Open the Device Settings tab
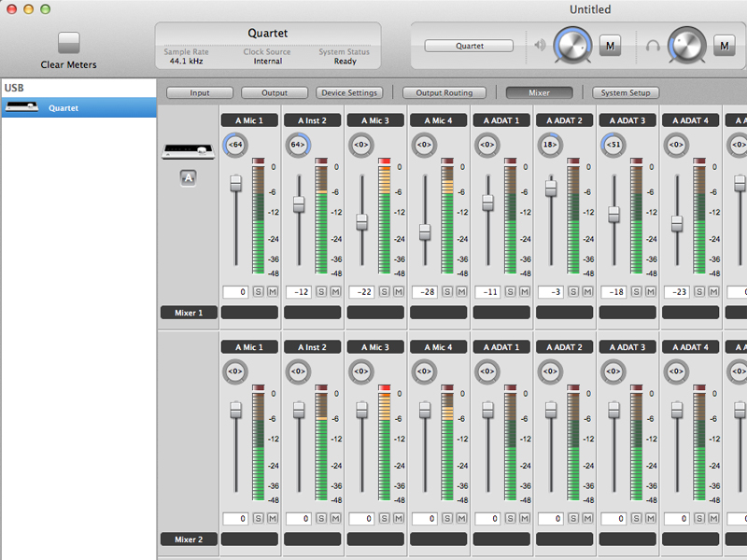This screenshot has height=560, width=747. point(349,92)
